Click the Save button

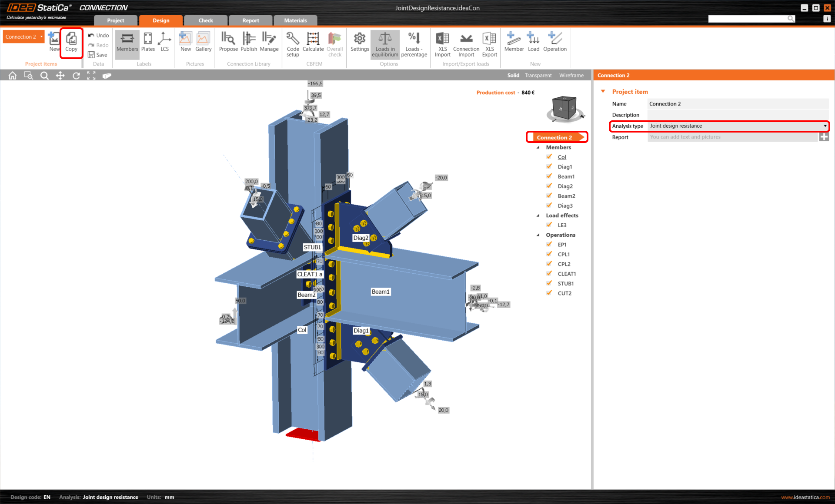click(98, 55)
